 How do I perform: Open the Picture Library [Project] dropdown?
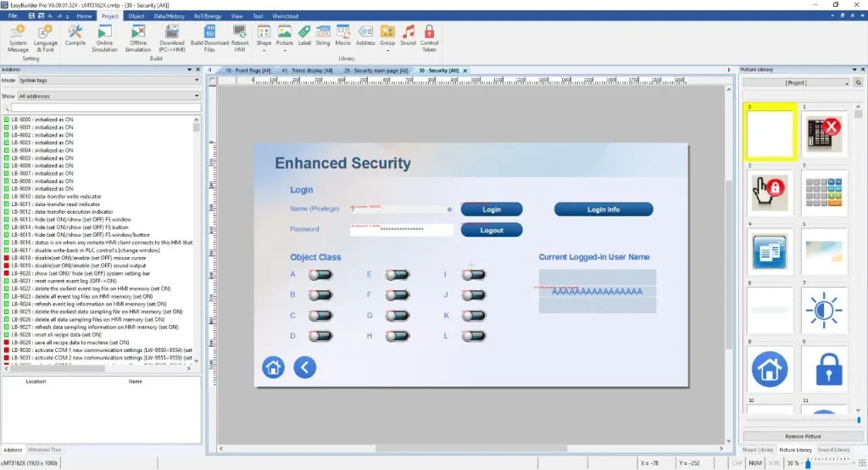797,82
